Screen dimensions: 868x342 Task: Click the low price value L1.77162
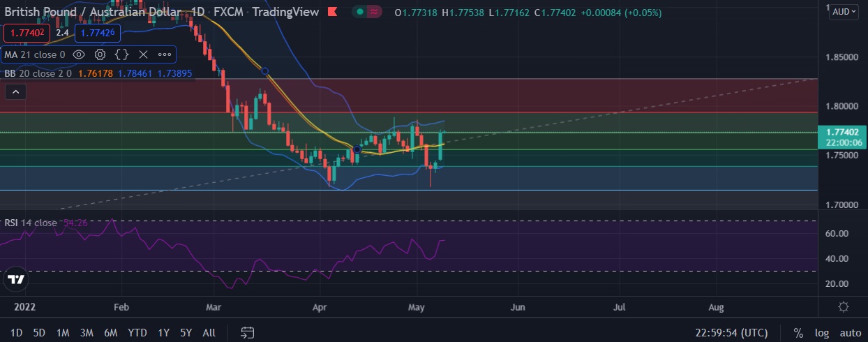[x=511, y=13]
